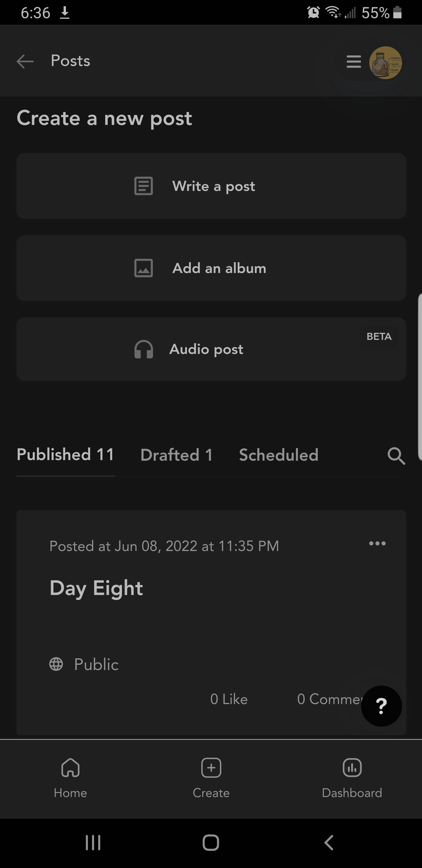
Task: Switch to the Drafted 1 tab
Action: tap(176, 455)
